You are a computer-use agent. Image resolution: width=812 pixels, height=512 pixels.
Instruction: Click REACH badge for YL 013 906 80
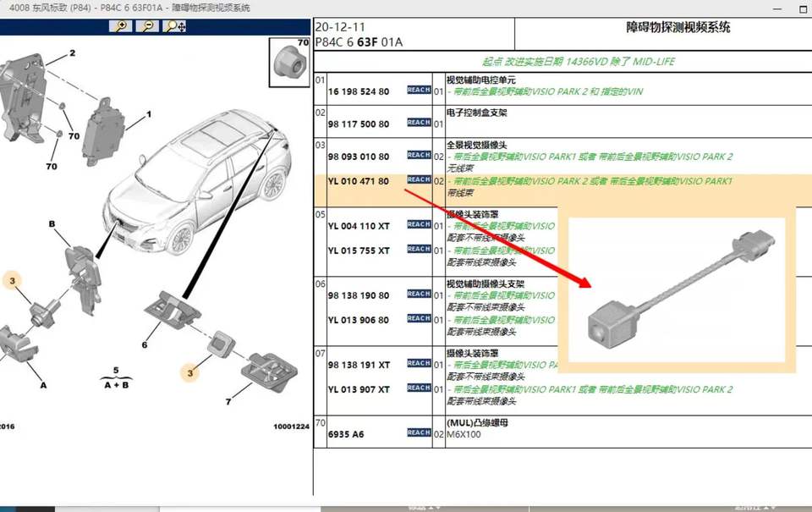coord(419,319)
